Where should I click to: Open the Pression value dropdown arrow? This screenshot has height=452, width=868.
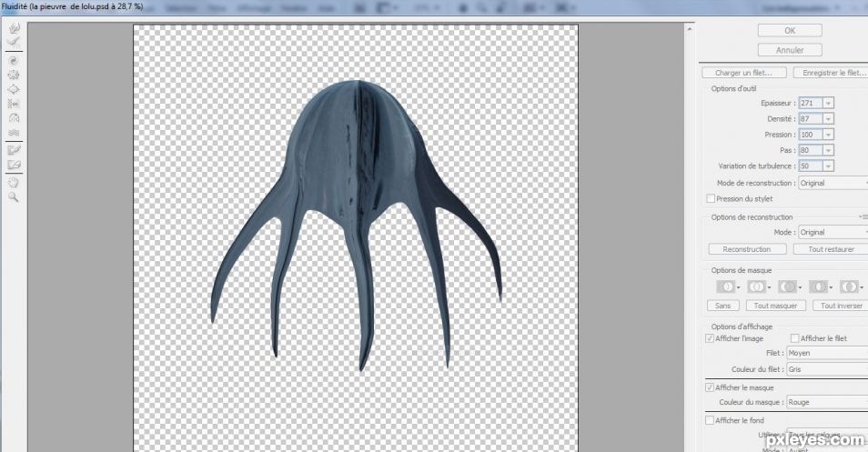click(828, 135)
